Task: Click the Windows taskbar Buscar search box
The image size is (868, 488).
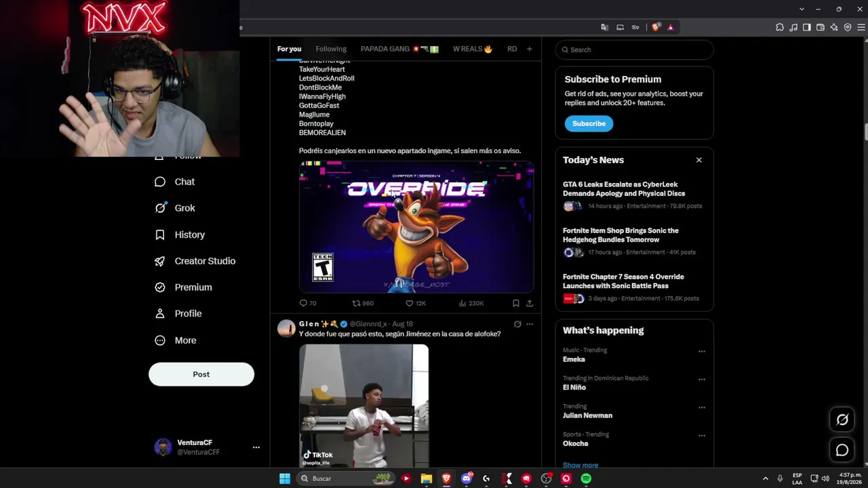Action: [x=346, y=479]
